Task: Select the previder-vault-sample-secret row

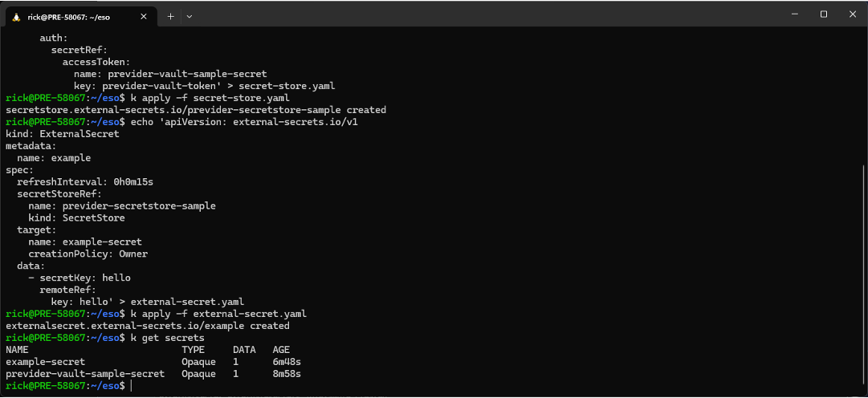Action: click(x=153, y=374)
